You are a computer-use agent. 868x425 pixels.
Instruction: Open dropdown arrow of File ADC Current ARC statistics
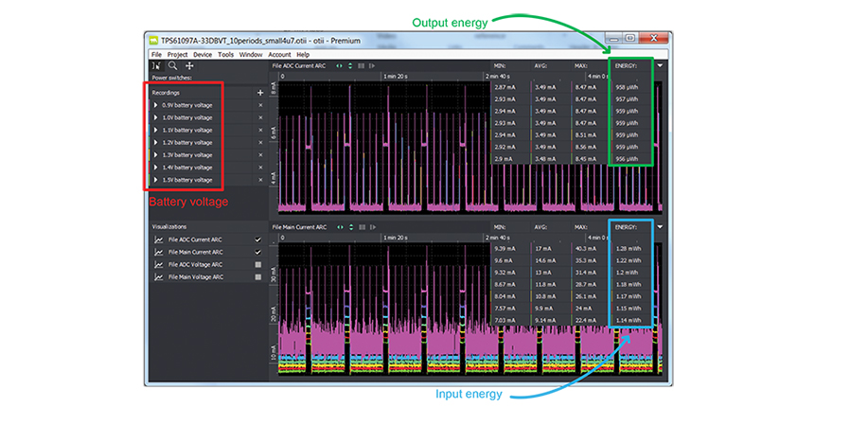(x=660, y=65)
